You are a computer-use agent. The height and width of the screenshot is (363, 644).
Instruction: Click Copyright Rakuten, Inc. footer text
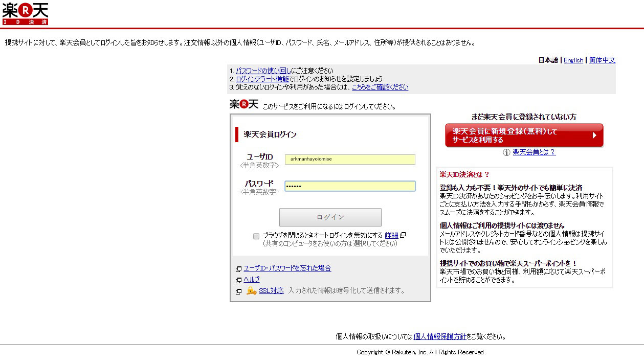(x=421, y=352)
